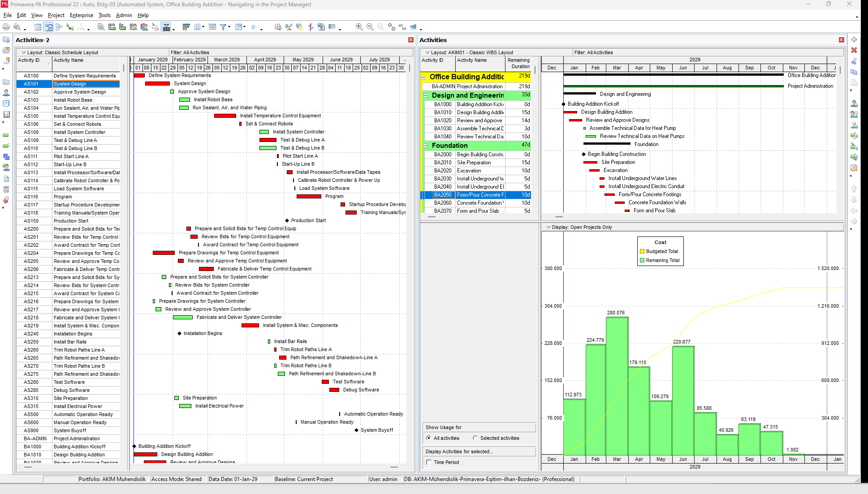Open the 'Display: Open Projects Only' dropdown
This screenshot has width=868, height=494.
pyautogui.click(x=548, y=227)
